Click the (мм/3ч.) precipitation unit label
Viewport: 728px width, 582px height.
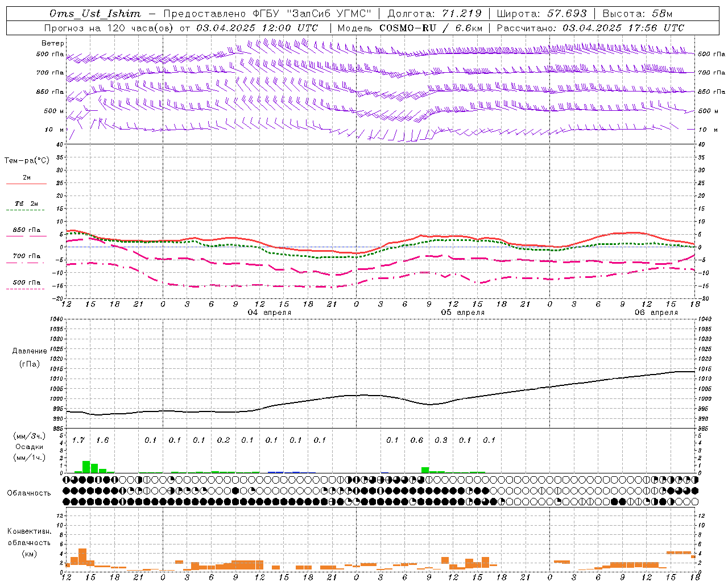coord(30,436)
